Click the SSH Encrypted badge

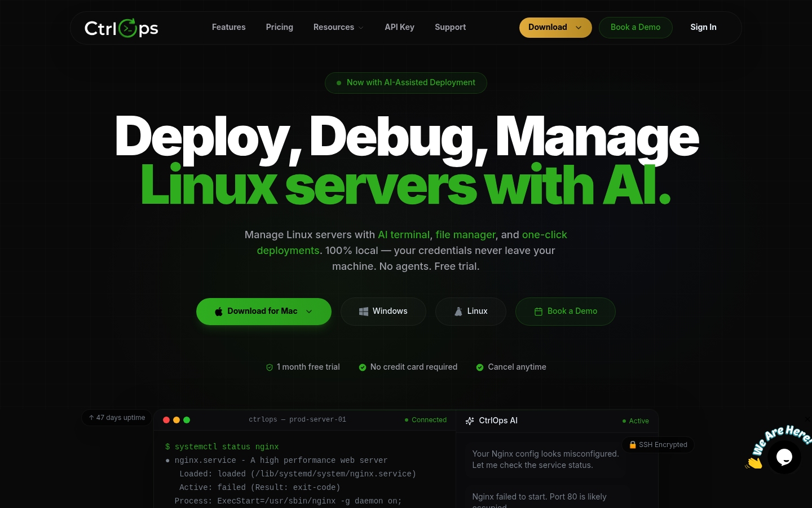pyautogui.click(x=658, y=445)
